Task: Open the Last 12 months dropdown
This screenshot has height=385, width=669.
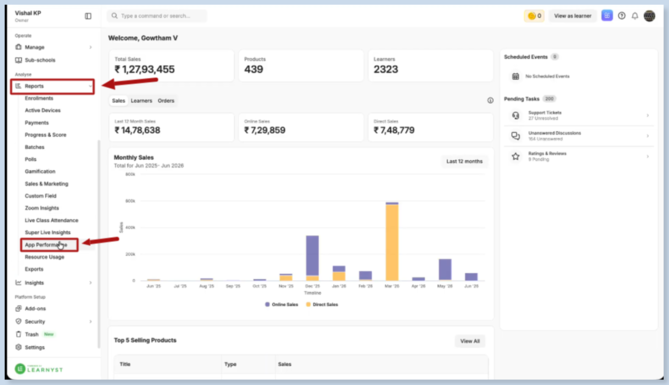Action: (464, 161)
